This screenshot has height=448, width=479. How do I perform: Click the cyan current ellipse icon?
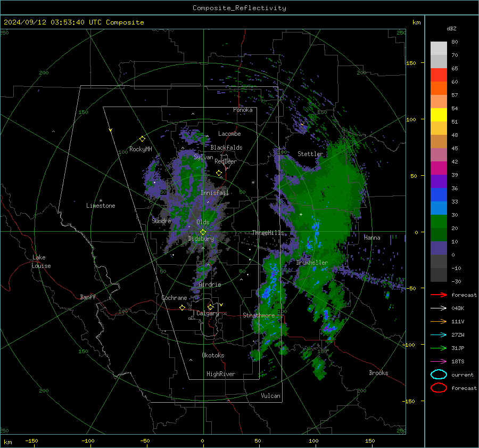point(439,374)
